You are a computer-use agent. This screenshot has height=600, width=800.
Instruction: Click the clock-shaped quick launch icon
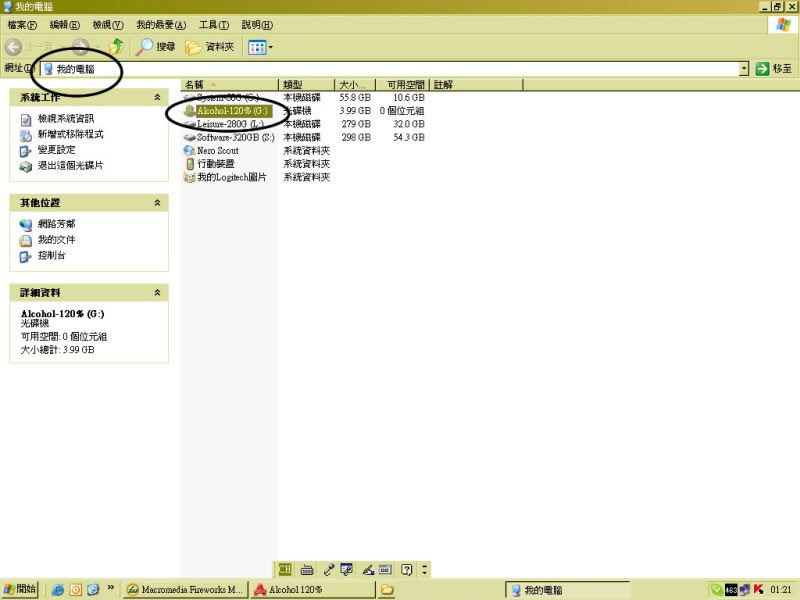pos(76,590)
